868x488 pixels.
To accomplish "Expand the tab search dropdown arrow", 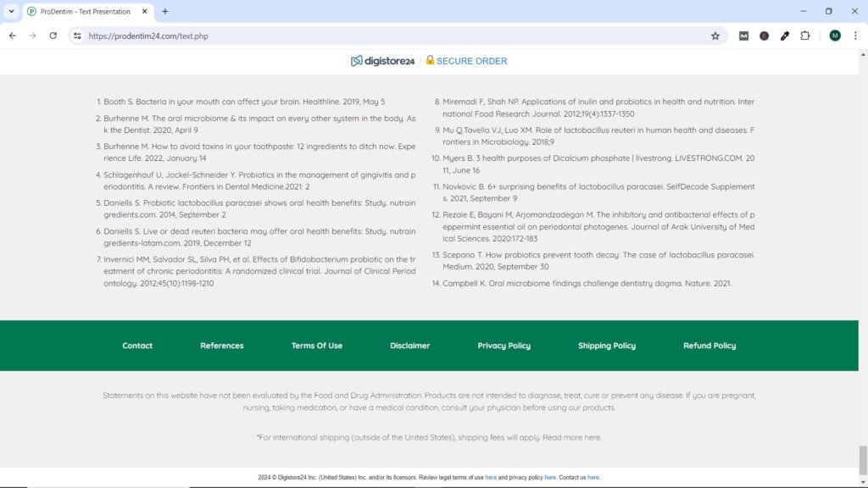I will (11, 12).
